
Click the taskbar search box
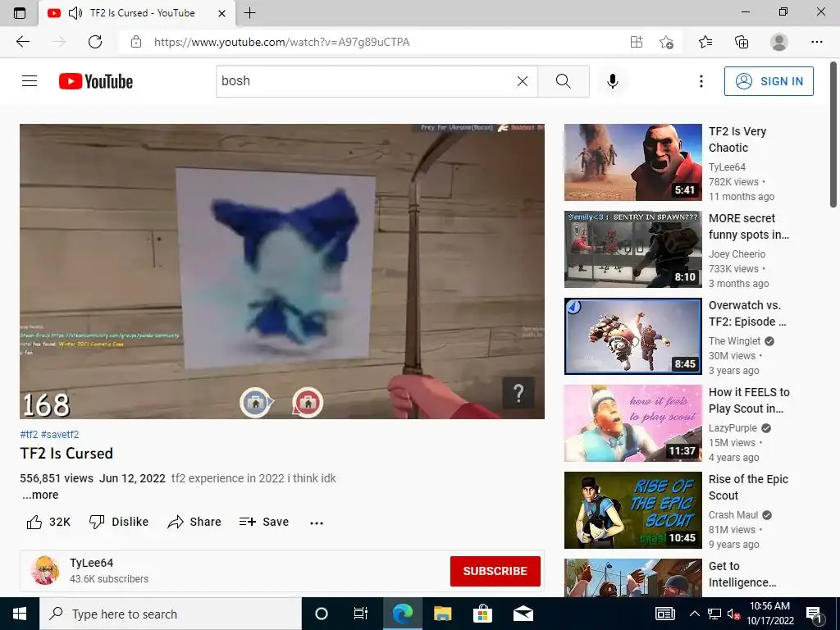[x=171, y=614]
